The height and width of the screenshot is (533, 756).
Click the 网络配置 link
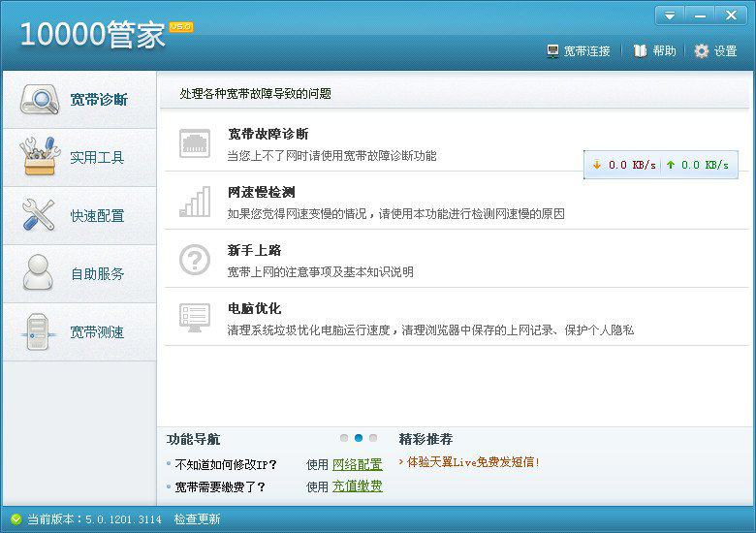pos(357,464)
